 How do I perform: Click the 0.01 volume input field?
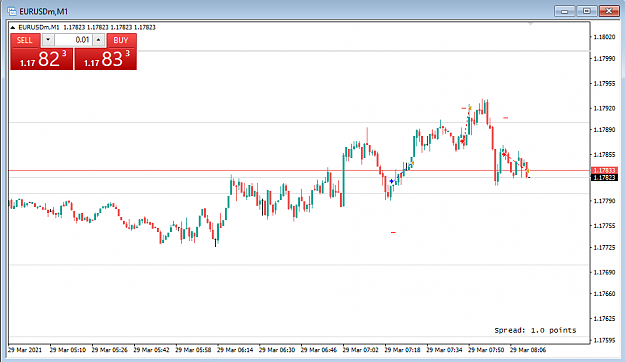[x=73, y=40]
